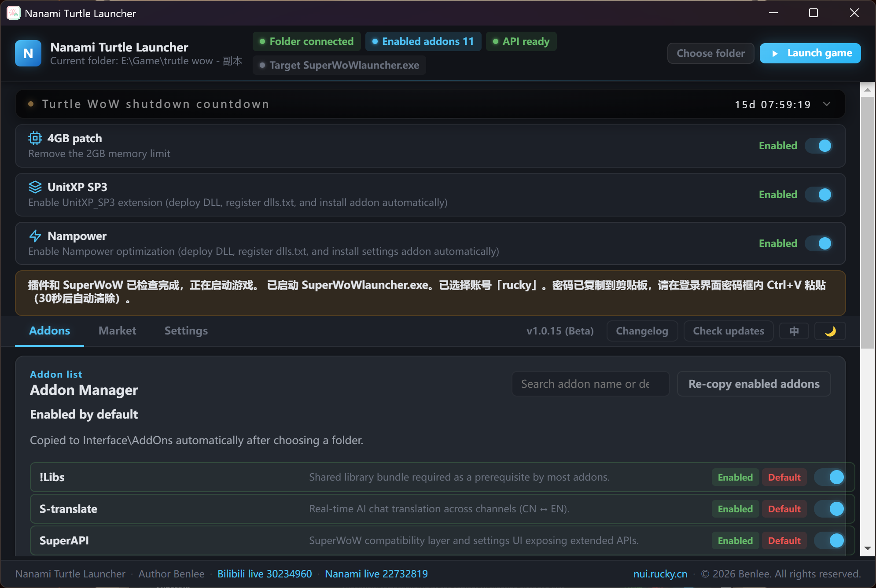The height and width of the screenshot is (588, 876).
Task: Switch language with the 中 button
Action: [x=794, y=331]
